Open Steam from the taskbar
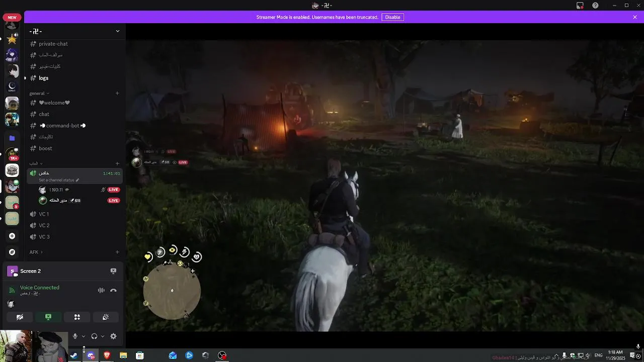The width and height of the screenshot is (644, 362). pyautogui.click(x=74, y=355)
